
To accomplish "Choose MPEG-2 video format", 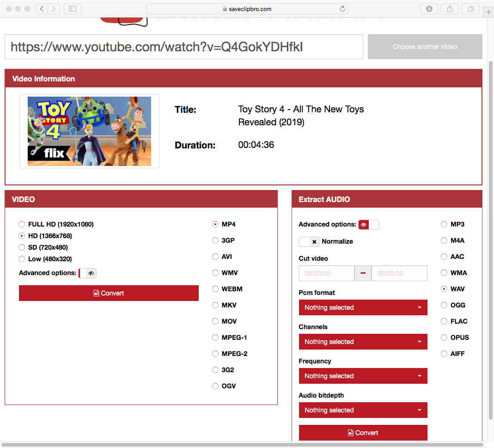I will click(215, 354).
